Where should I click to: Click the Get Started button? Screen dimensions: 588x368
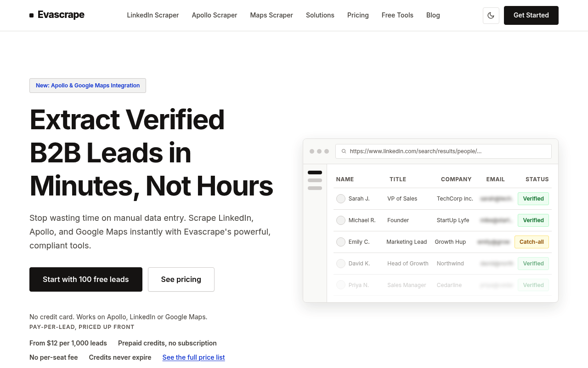[x=531, y=15]
